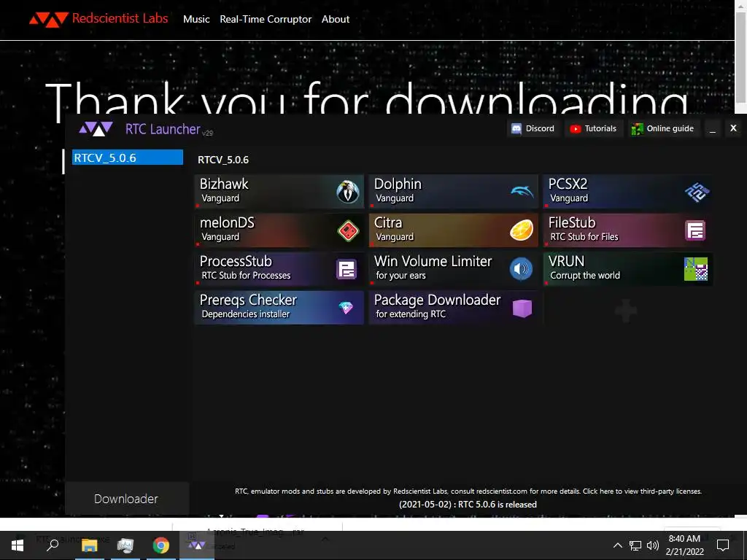Click the Redscientist Labs red logo
Screen dimensions: 747x560
tap(48, 20)
